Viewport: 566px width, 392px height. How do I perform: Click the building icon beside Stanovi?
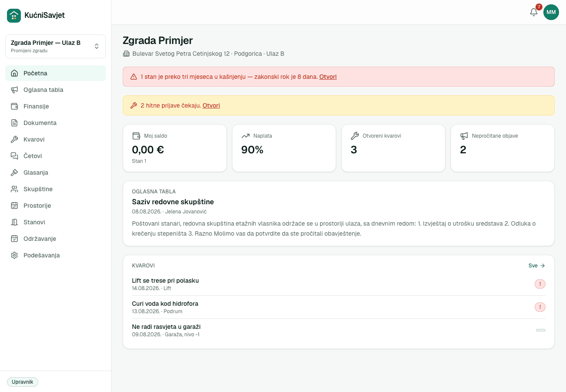[x=14, y=222]
